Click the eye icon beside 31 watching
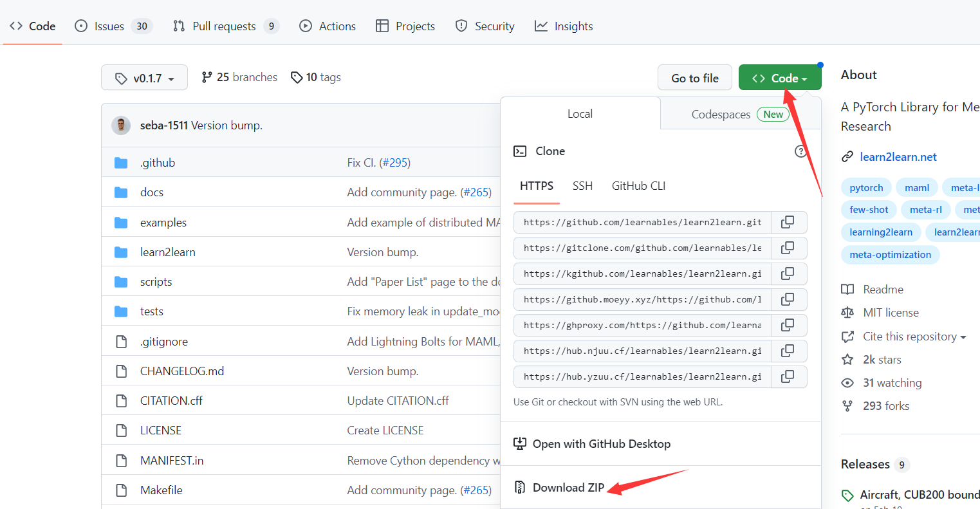980x509 pixels. (847, 383)
